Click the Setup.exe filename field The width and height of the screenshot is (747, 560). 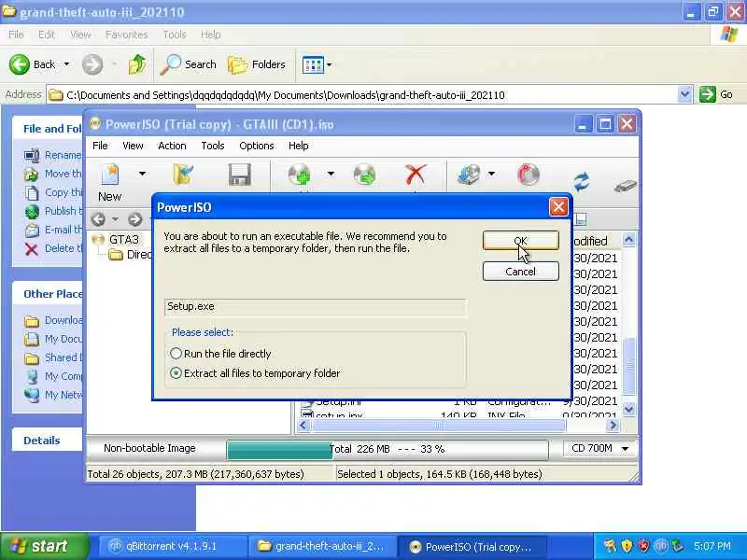coord(315,307)
